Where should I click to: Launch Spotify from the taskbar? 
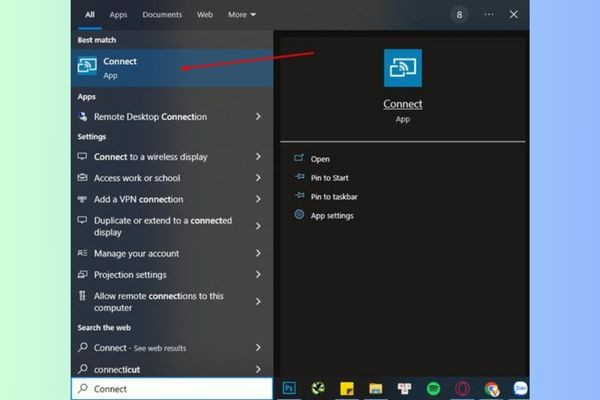(x=433, y=389)
